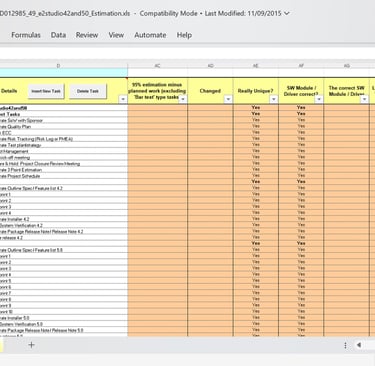
Task: Select the Outline Spec / Feature list 5.0 row
Action: point(63,250)
